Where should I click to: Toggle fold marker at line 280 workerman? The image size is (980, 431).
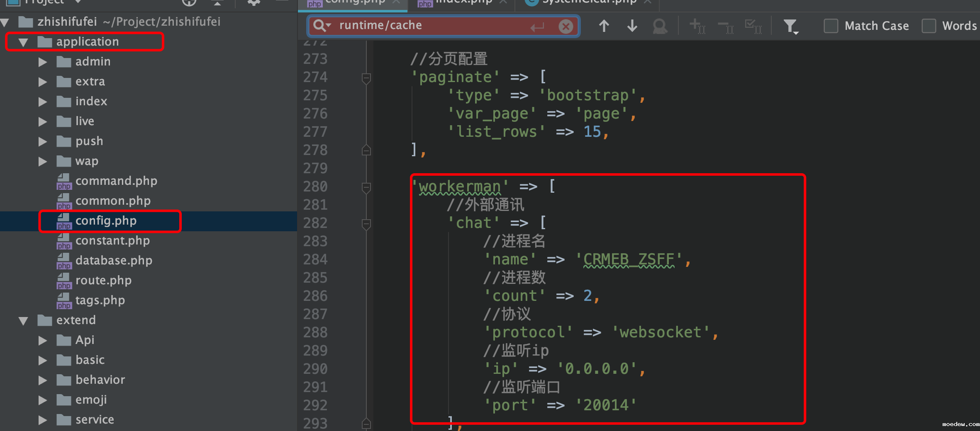click(x=366, y=187)
